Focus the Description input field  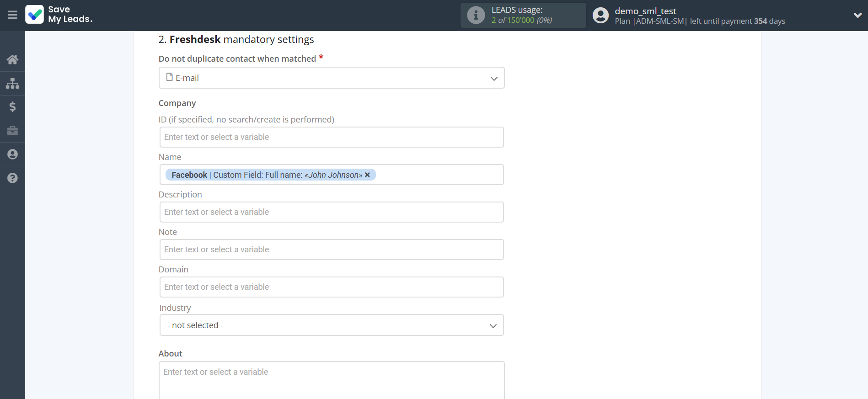point(331,212)
